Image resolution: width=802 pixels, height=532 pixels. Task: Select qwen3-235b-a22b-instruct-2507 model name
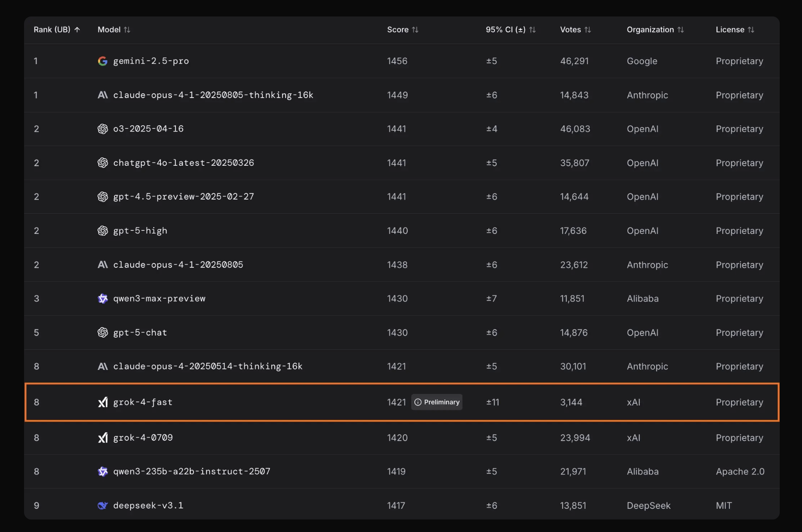point(192,471)
